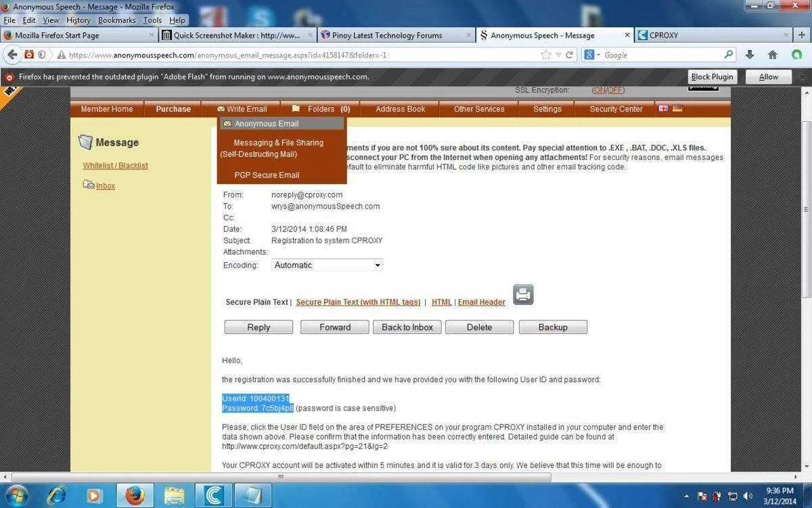Click the Inbox folder icon in sidebar
The height and width of the screenshot is (508, 812).
click(x=88, y=184)
